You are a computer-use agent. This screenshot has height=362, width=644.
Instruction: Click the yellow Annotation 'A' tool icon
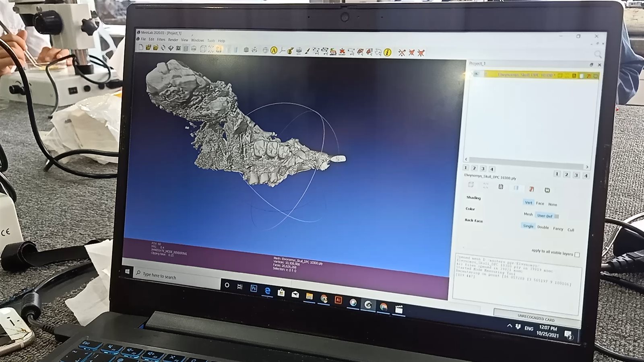click(274, 50)
